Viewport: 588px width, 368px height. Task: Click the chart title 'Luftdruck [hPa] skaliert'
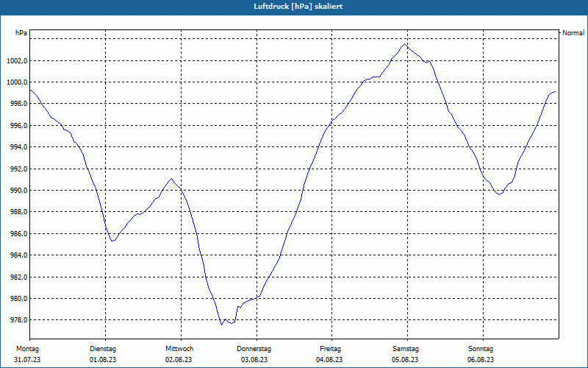pyautogui.click(x=298, y=7)
